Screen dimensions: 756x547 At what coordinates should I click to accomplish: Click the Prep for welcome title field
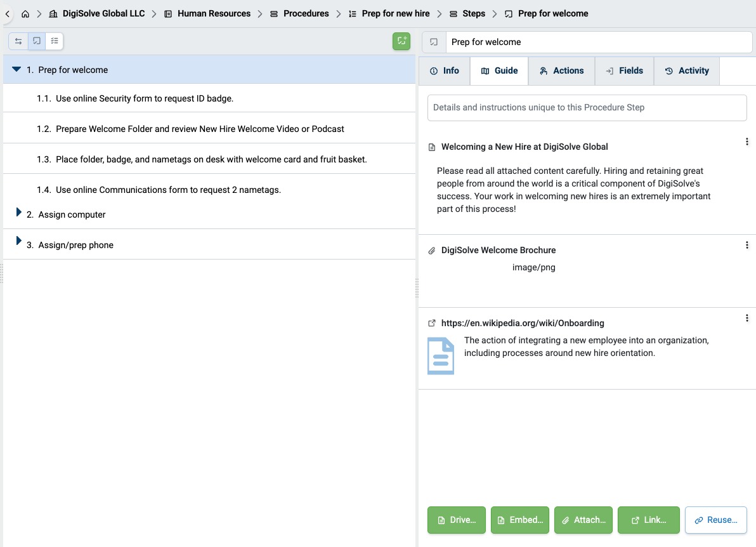599,42
